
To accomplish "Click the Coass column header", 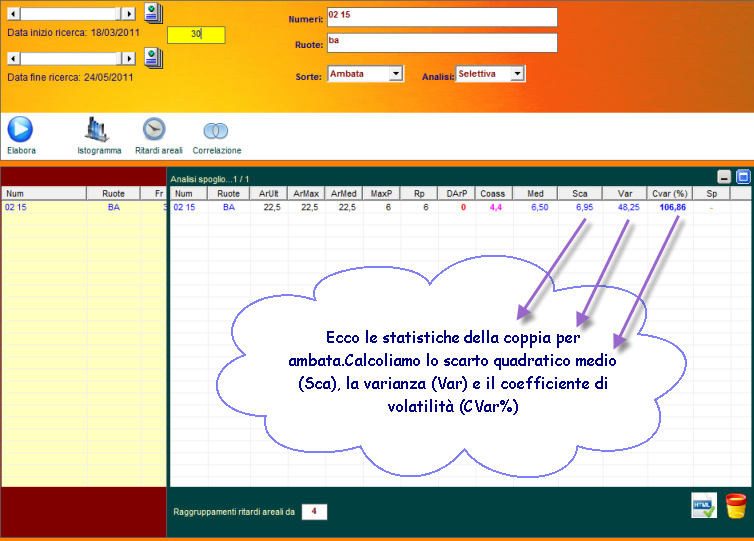I will tap(494, 193).
